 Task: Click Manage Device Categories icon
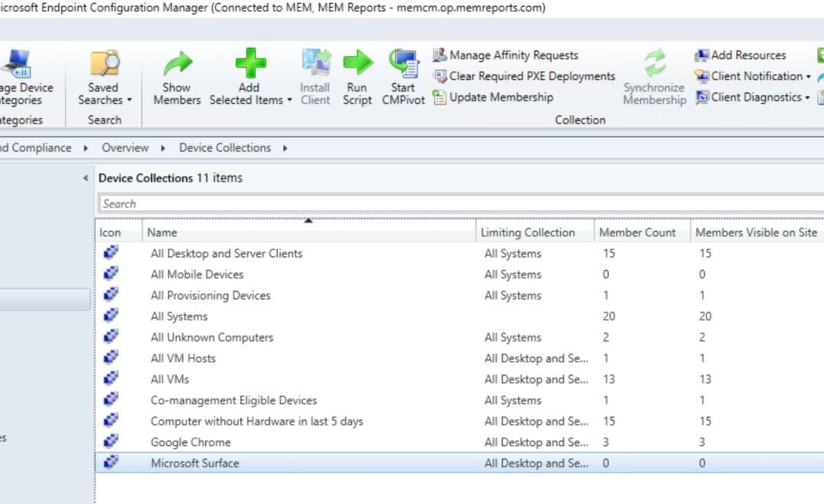[x=18, y=63]
